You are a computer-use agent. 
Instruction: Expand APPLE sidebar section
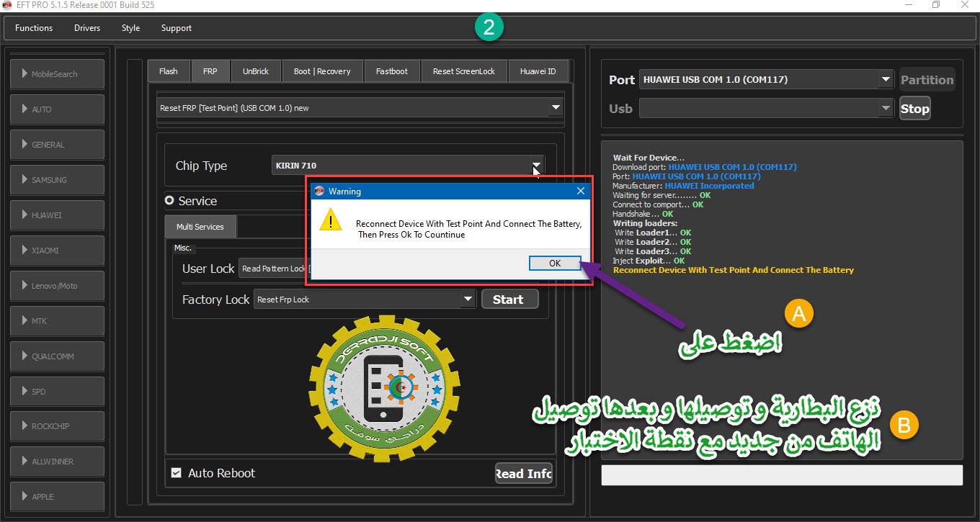pyautogui.click(x=57, y=497)
